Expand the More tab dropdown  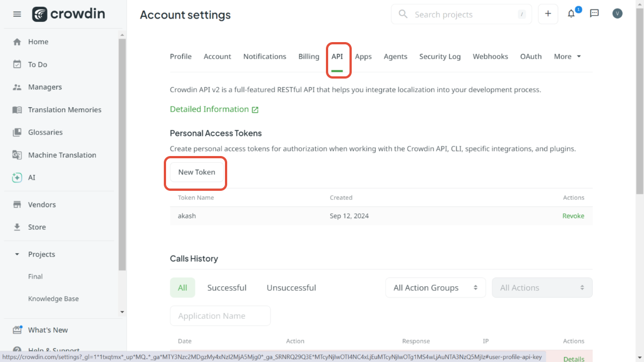tap(567, 57)
